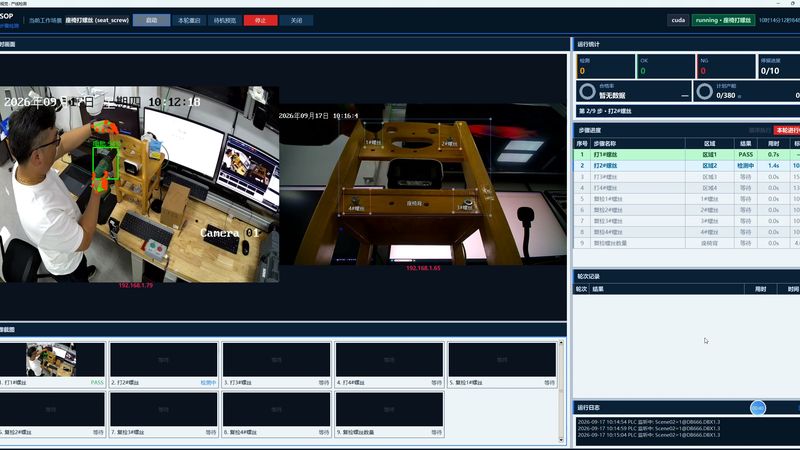Screen dimensions: 800x450
Task: Click the 序号 column header
Action: pyautogui.click(x=582, y=143)
